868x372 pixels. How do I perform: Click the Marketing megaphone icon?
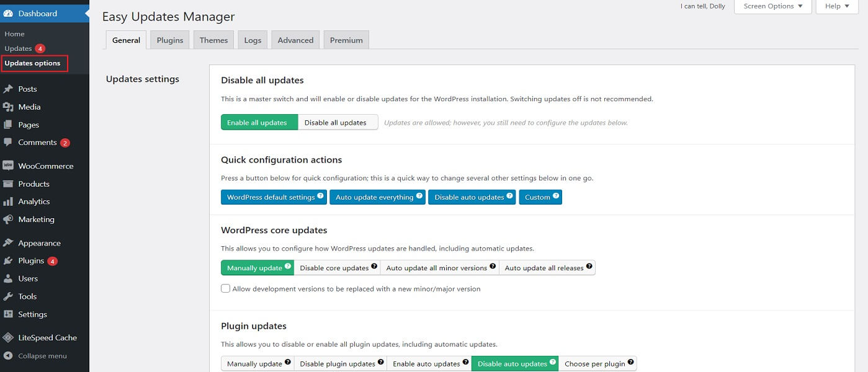(x=8, y=219)
